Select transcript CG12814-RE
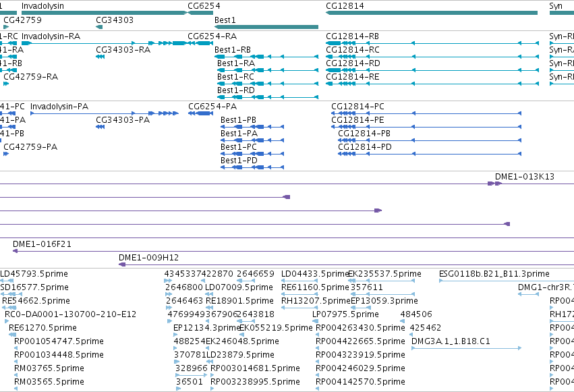Viewport: 574px width, 392px height. coord(432,84)
